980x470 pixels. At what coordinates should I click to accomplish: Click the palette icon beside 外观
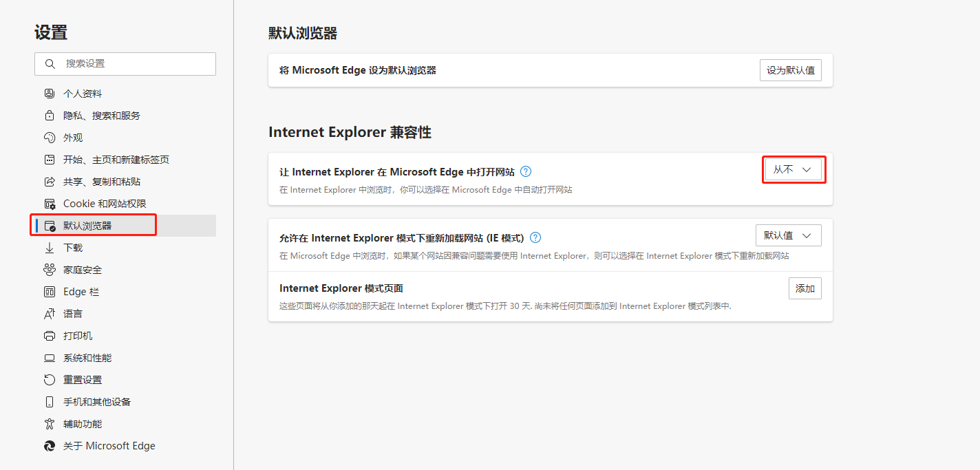pos(50,138)
